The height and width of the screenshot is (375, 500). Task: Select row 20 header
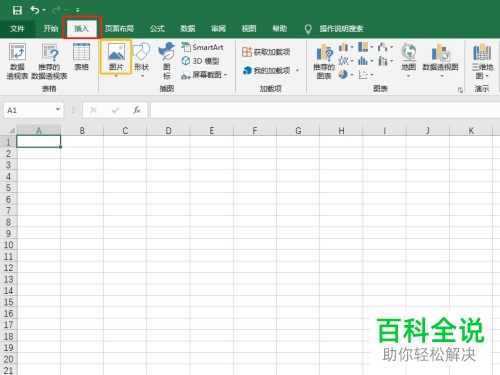click(x=8, y=359)
